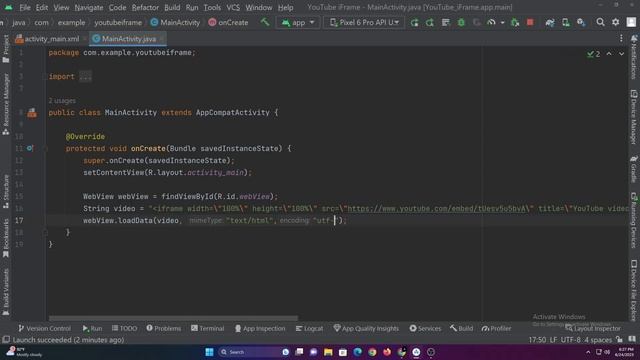Go to previous highlighted problem arrow
Screen dimensions: 640x360
coord(609,54)
